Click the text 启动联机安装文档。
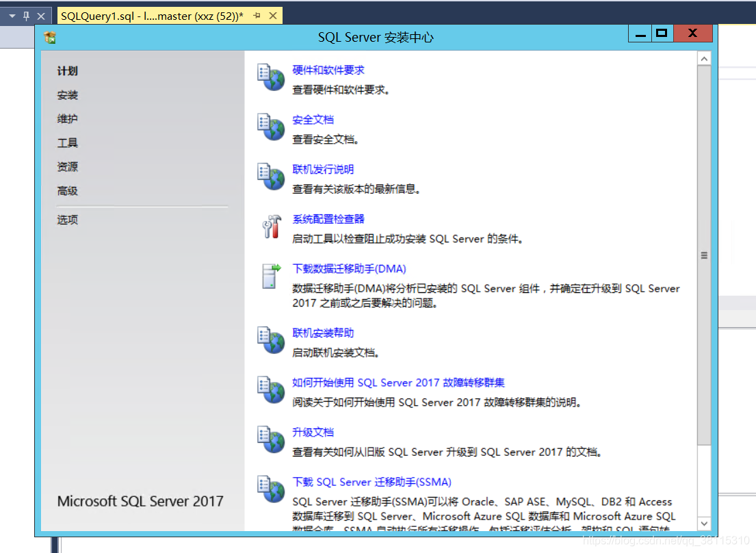Viewport: 756px width, 553px height. click(x=335, y=352)
